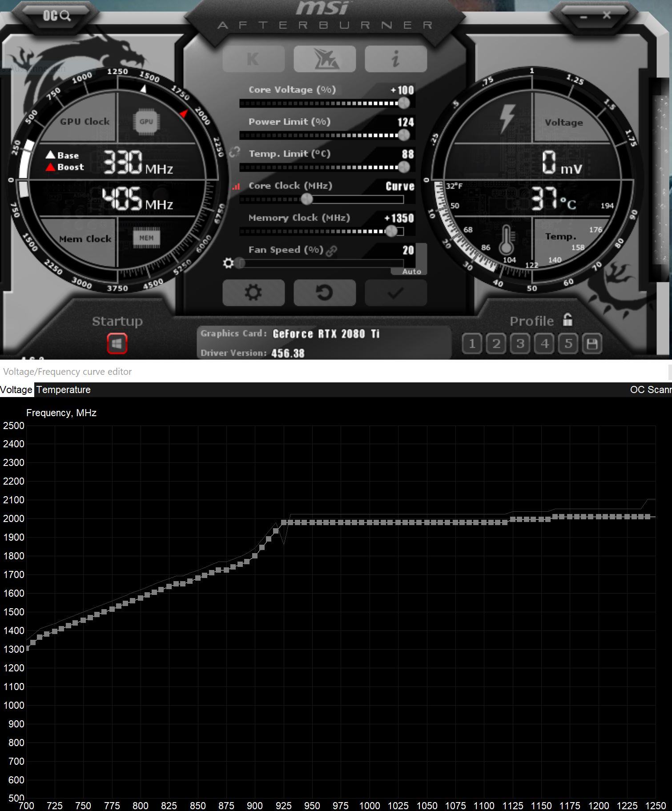672x811 pixels.
Task: Adjust Power Limit slider handle
Action: tap(404, 135)
